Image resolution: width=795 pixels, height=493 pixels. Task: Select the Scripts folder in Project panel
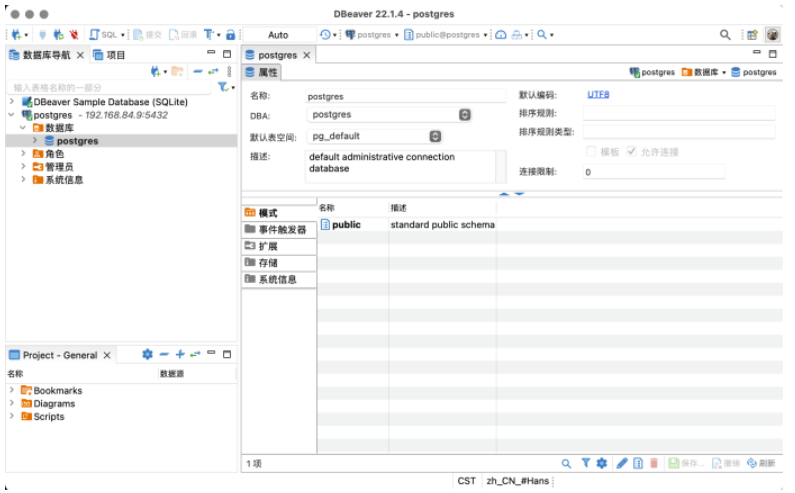(x=43, y=416)
